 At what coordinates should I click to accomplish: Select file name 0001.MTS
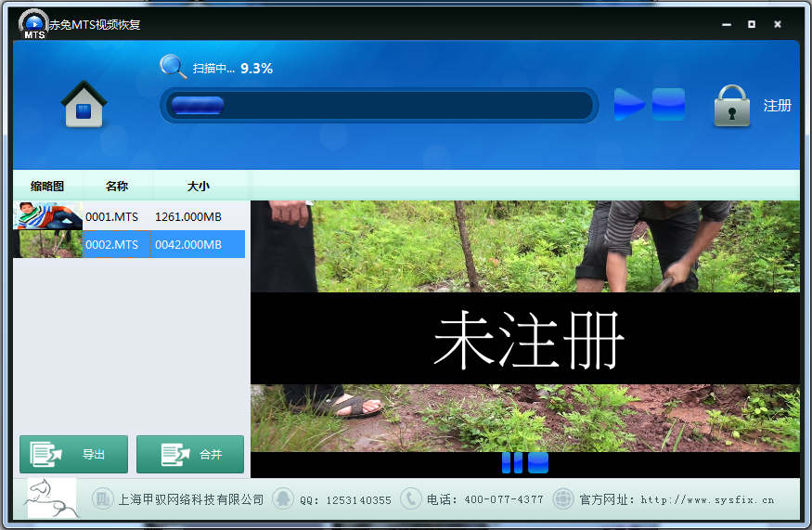[x=112, y=216]
